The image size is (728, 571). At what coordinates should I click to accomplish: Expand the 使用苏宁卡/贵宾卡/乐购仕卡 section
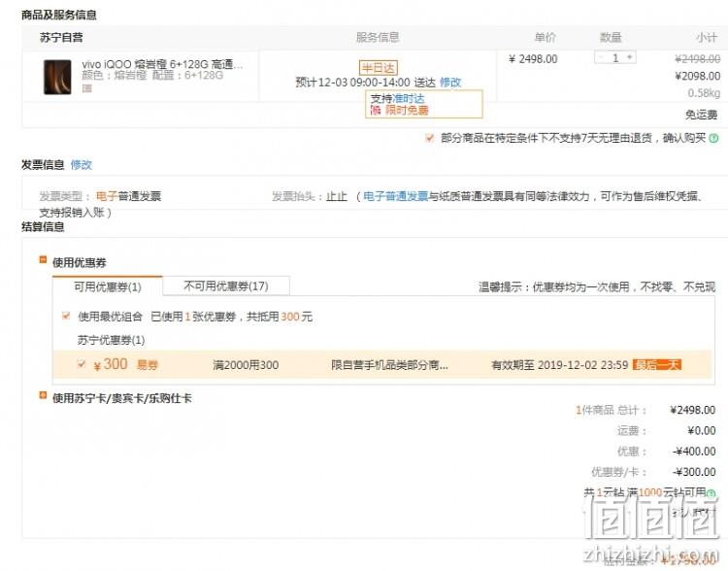43,395
